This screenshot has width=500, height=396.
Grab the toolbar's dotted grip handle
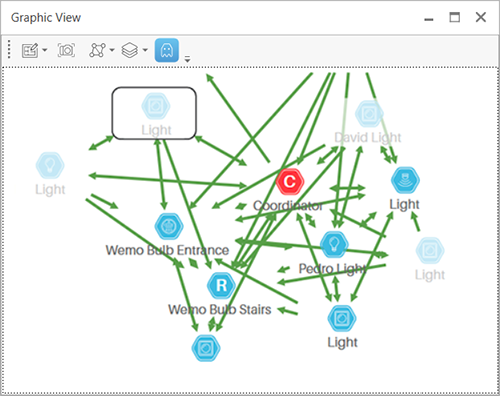click(x=9, y=50)
